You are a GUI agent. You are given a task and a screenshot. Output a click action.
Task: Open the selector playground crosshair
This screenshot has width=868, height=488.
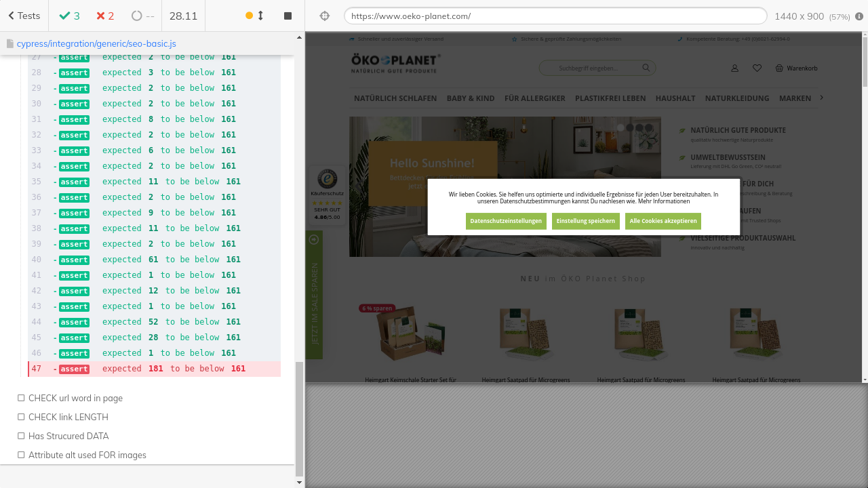tap(325, 16)
